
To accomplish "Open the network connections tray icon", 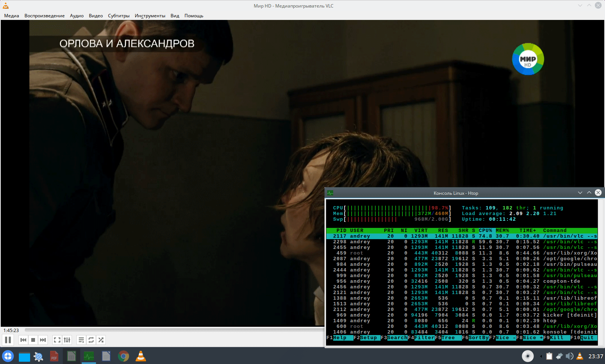I will 559,356.
